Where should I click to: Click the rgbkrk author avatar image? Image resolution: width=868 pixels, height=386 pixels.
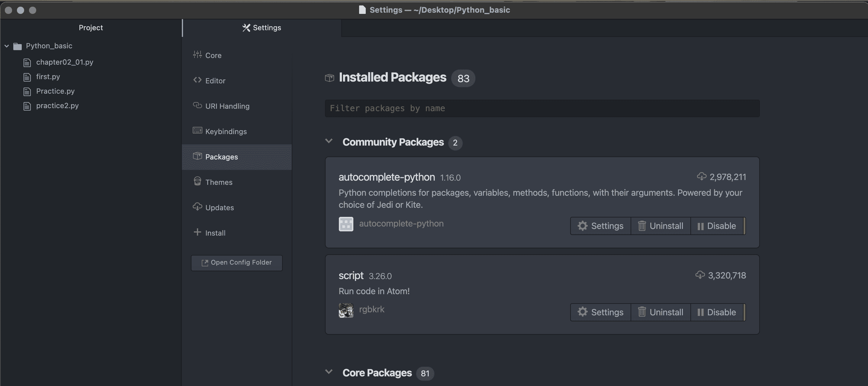(x=346, y=310)
